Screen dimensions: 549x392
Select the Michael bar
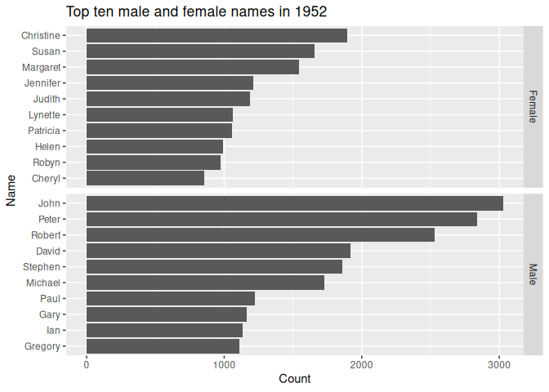[205, 283]
